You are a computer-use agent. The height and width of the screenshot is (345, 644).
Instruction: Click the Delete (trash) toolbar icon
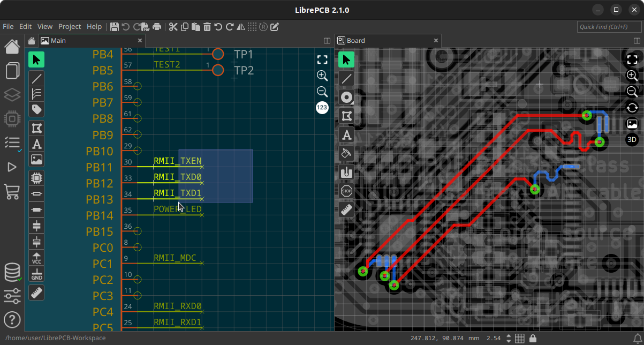tap(207, 26)
